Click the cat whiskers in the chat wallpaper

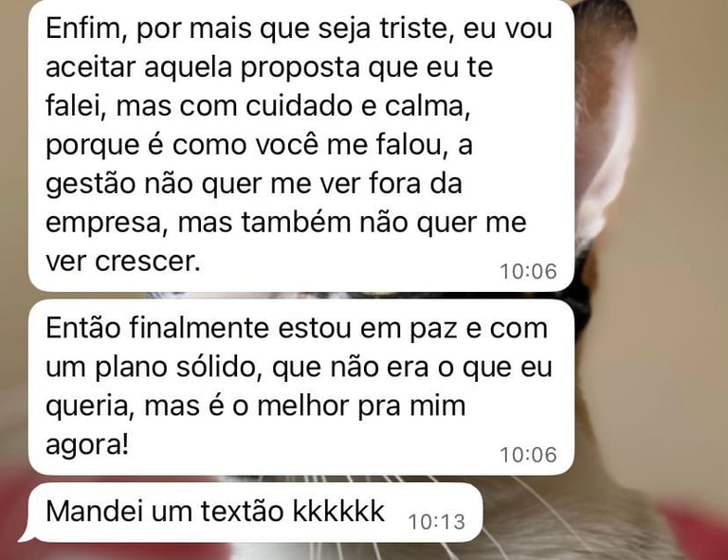[538, 519]
